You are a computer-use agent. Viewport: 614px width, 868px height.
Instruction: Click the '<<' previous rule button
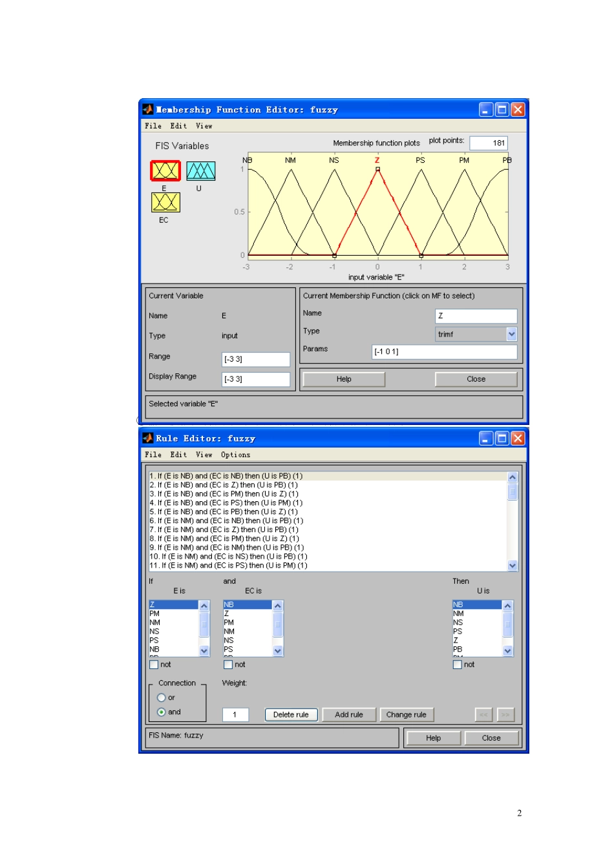(x=483, y=715)
